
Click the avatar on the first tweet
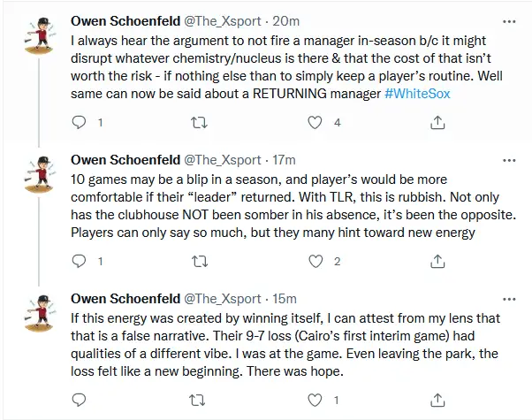point(36,36)
